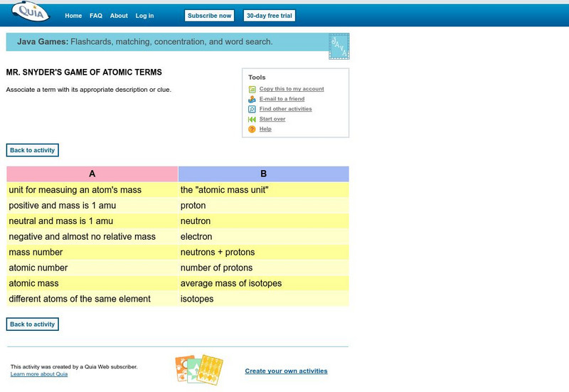This screenshot has height=392, width=569.
Task: Start the 30-day free trial
Action: tap(270, 16)
